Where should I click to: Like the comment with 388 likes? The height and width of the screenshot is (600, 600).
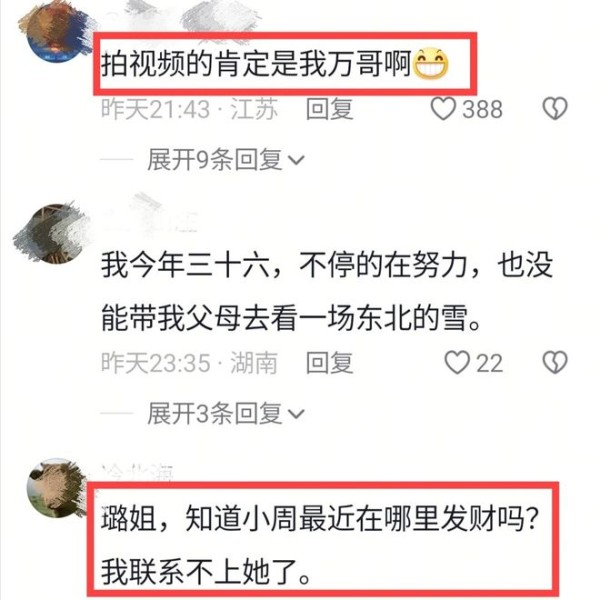[x=443, y=109]
